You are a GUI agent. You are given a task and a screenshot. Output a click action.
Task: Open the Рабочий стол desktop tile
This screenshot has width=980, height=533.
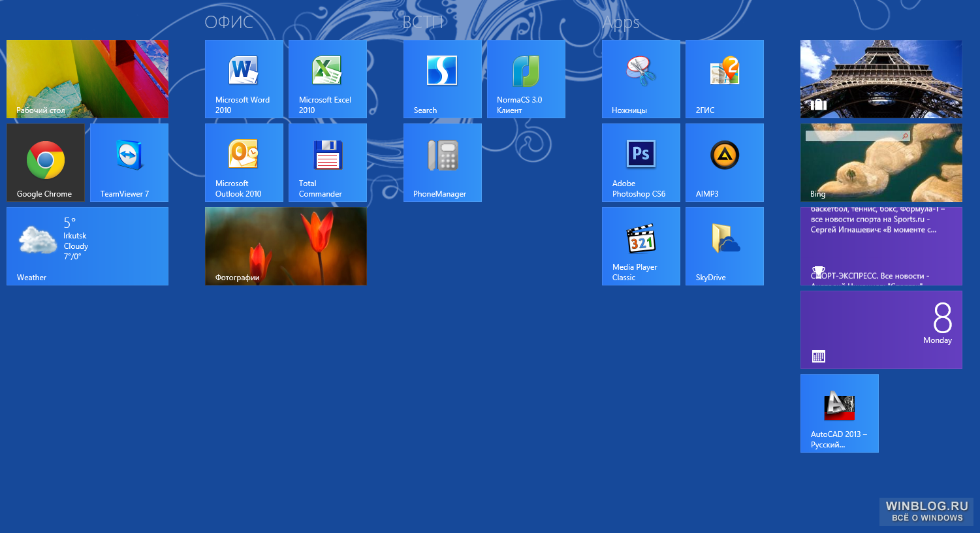pyautogui.click(x=87, y=79)
